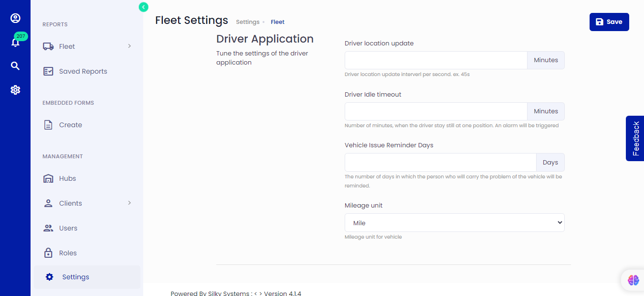Go to Users management page

68,228
